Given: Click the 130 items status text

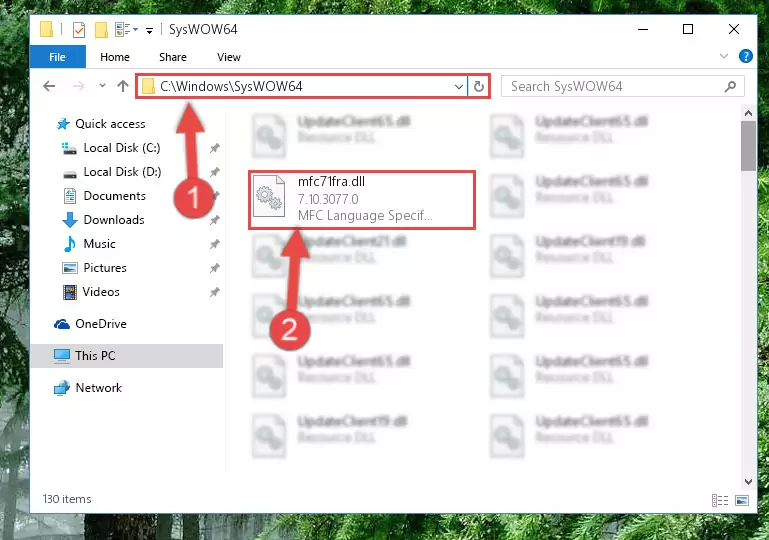Looking at the screenshot, I should (67, 499).
